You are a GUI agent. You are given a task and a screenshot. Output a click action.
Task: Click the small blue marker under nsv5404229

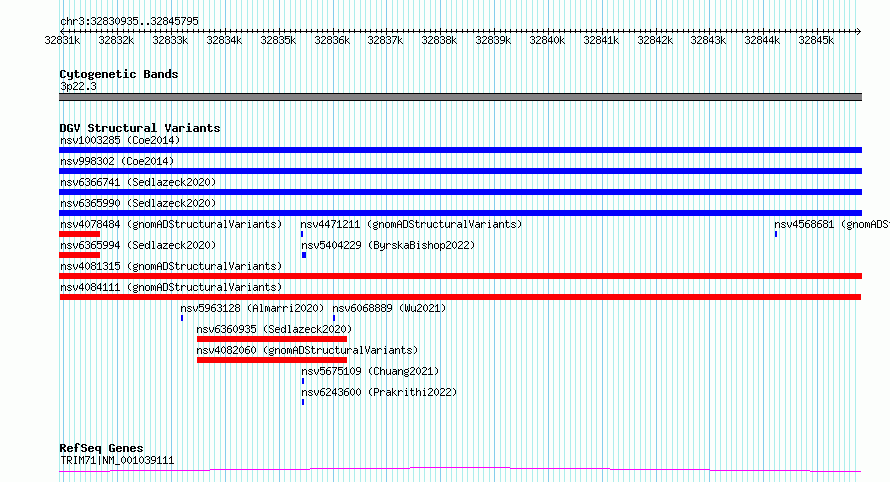coord(304,255)
